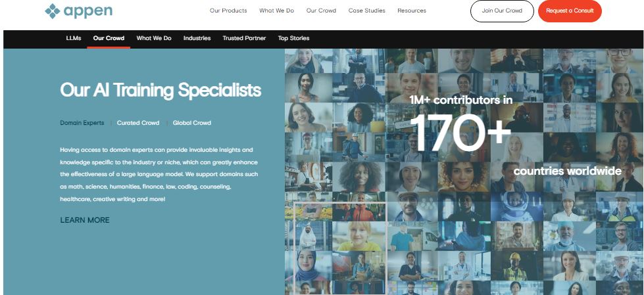The width and height of the screenshot is (644, 295).
Task: Select the Industries tab
Action: 197,38
